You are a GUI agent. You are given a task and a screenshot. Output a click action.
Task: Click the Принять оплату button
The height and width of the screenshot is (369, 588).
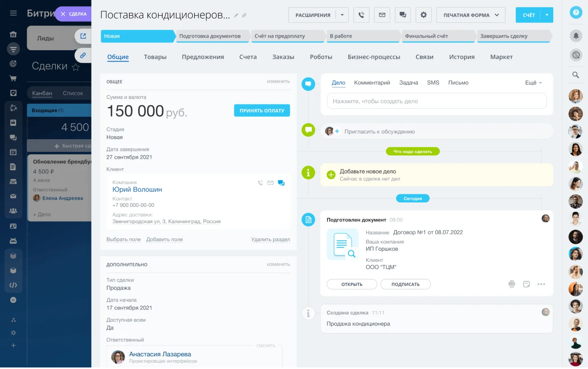(262, 110)
